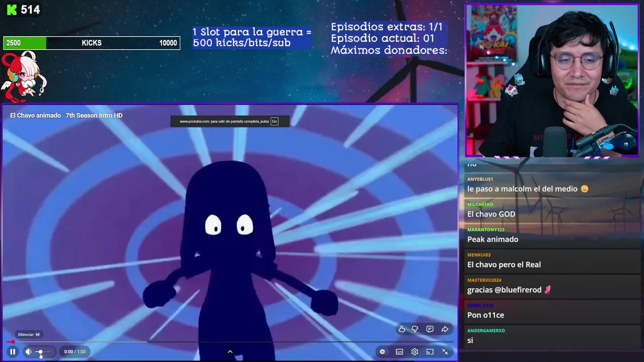Like the video with thumbs up
This screenshot has width=644, height=362.
(x=401, y=329)
